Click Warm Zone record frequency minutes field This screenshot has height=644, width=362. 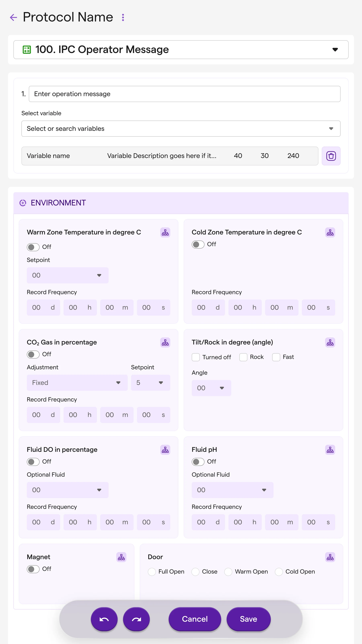(117, 308)
